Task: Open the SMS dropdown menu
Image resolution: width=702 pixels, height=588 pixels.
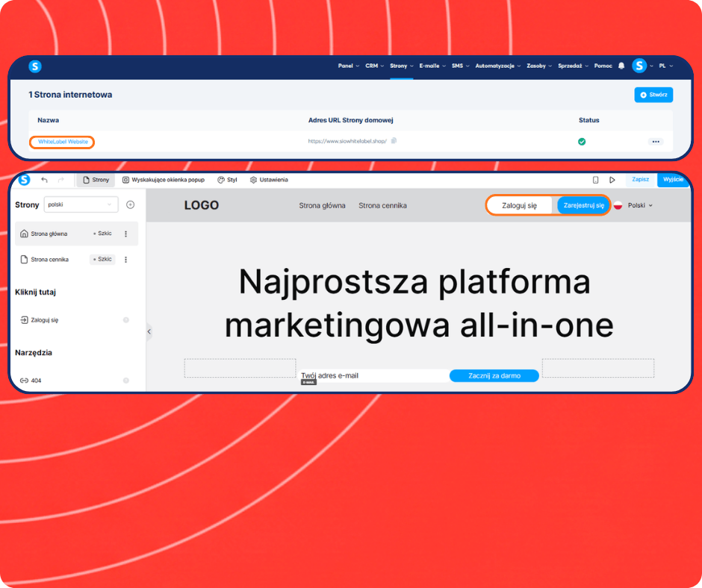Action: pos(460,66)
